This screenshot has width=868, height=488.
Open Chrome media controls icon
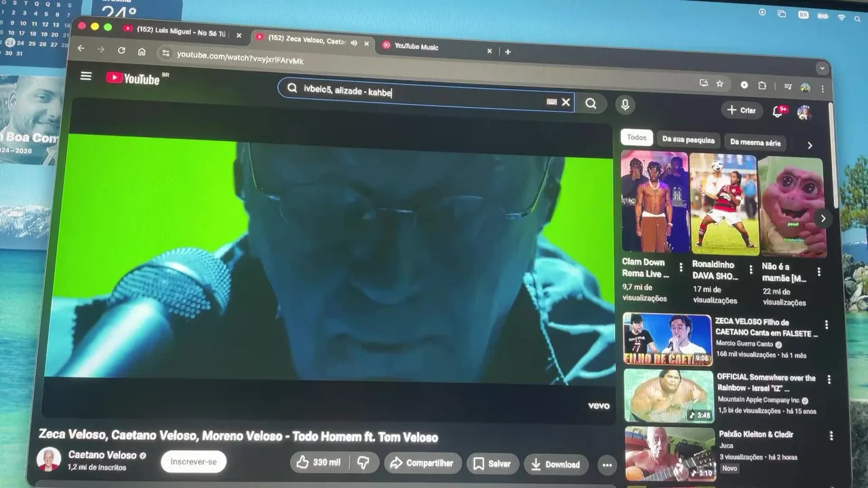pyautogui.click(x=787, y=87)
